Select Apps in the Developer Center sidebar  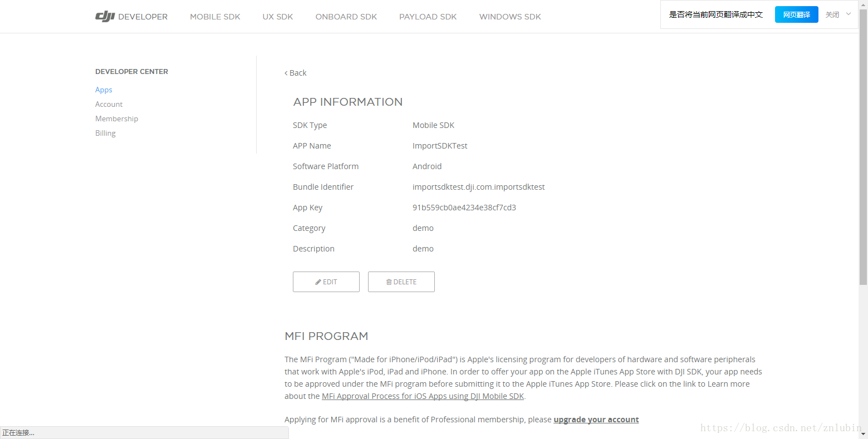coord(104,90)
